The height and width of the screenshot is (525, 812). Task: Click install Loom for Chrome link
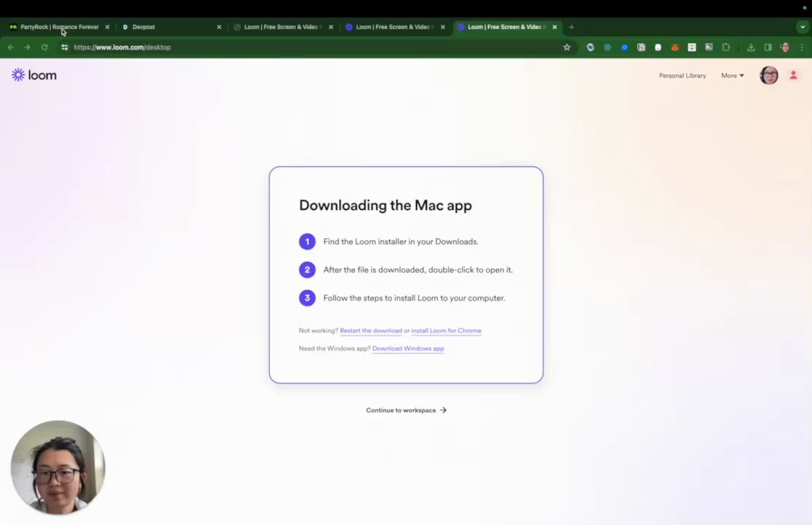[446, 330]
